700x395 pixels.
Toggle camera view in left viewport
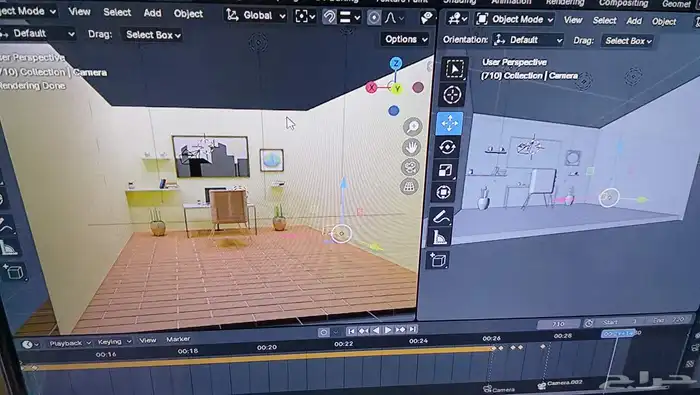(x=411, y=167)
